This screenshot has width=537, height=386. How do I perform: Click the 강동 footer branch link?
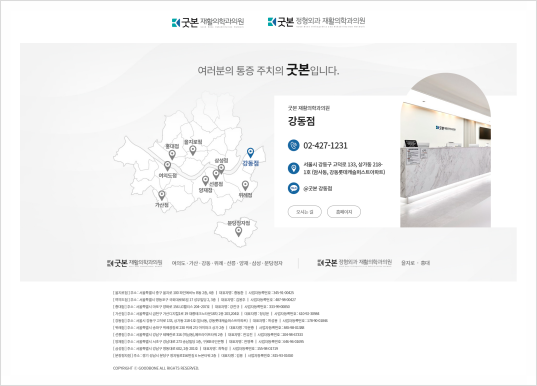(206, 263)
